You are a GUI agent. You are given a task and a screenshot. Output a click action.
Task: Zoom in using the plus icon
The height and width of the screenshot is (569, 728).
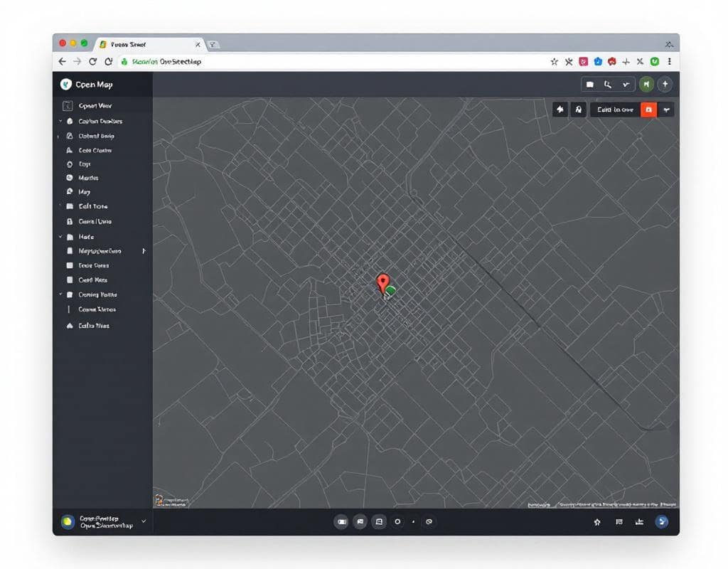coord(665,84)
